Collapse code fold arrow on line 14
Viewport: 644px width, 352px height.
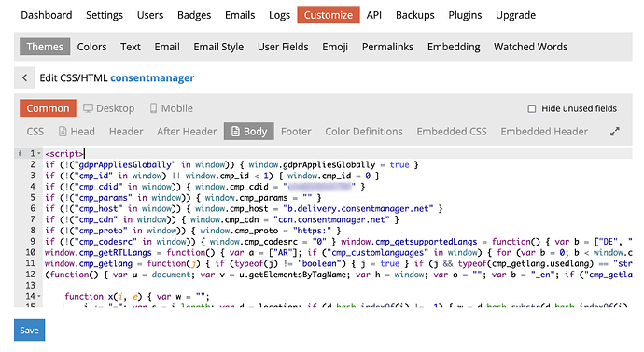[x=39, y=296]
